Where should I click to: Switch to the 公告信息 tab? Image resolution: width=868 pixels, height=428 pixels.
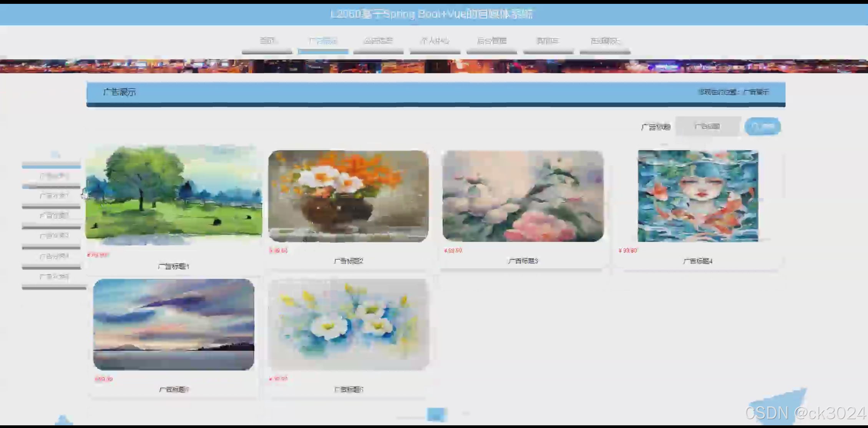click(x=379, y=41)
